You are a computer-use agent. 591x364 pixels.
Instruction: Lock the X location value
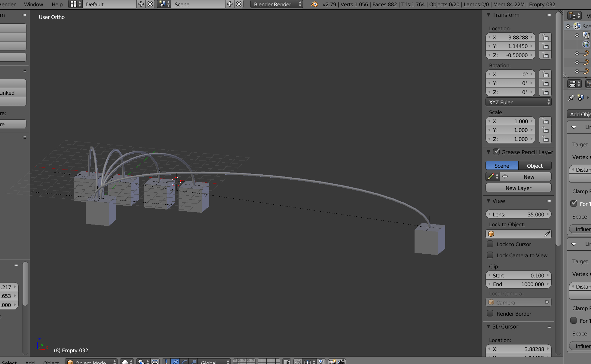pyautogui.click(x=545, y=37)
